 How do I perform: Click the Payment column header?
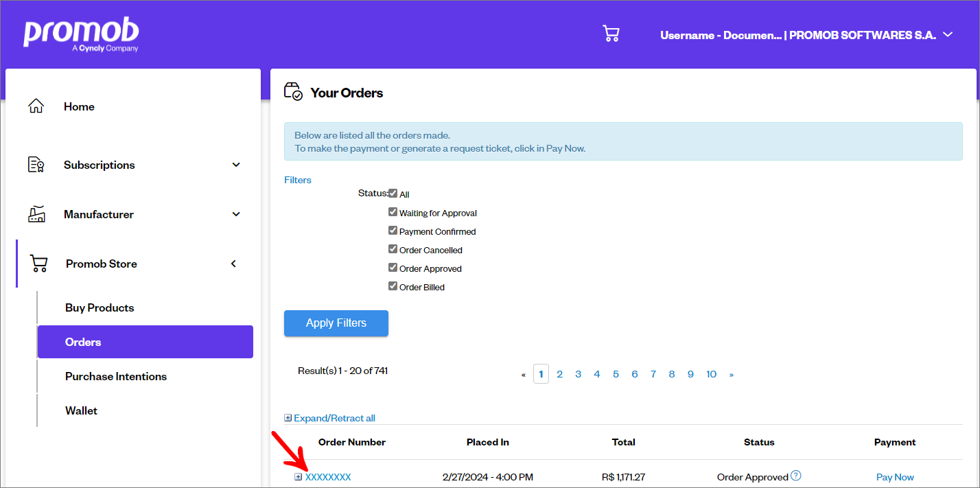895,442
